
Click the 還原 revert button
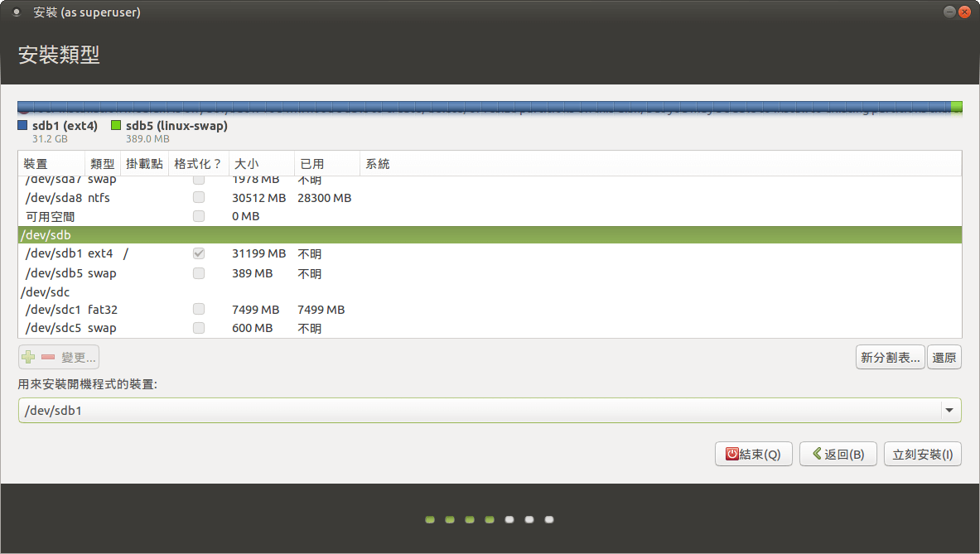(x=944, y=358)
